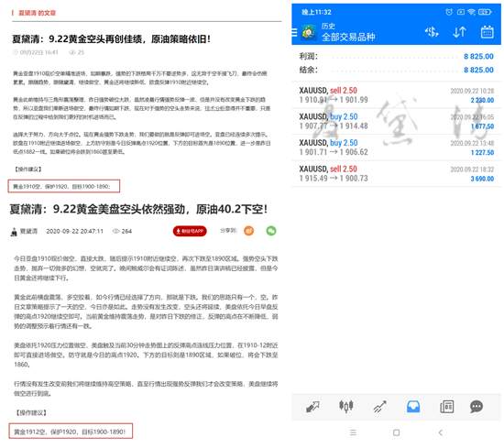The image size is (504, 448).
Task: Click the advice text 黄金1912空 保护1920
Action: pos(71,432)
